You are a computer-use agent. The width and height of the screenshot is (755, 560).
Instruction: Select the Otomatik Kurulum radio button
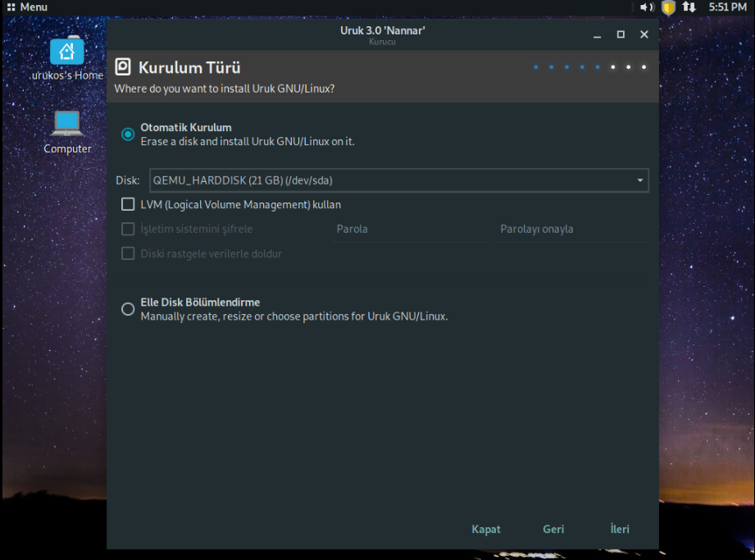(128, 134)
